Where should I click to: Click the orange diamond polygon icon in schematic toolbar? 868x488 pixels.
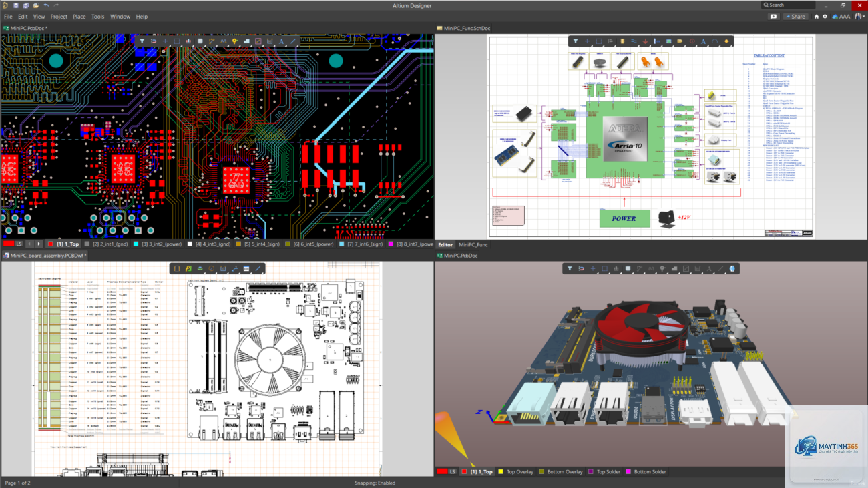point(726,41)
